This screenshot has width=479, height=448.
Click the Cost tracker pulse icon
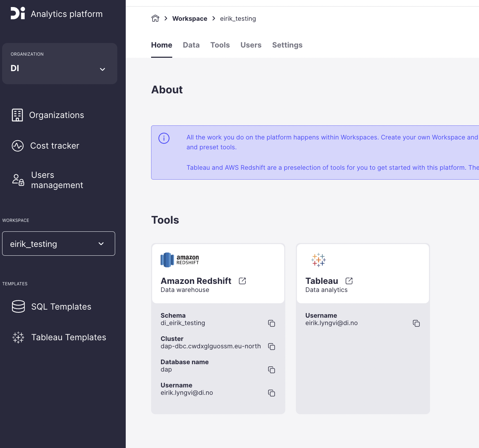(x=18, y=146)
